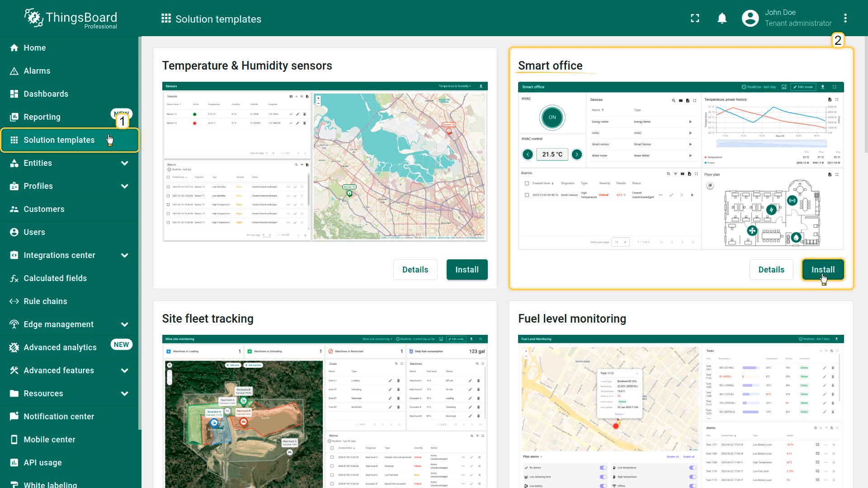Open the notifications bell
This screenshot has height=488, width=868.
coord(722,18)
